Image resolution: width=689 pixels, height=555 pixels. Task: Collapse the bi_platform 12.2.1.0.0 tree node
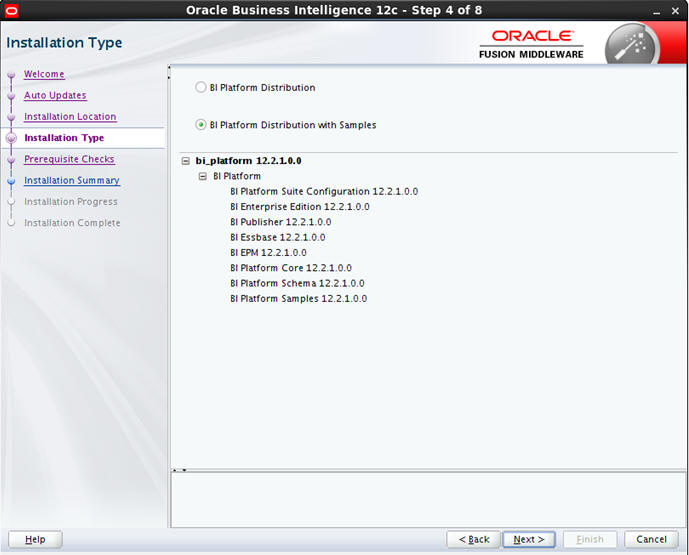click(x=185, y=161)
